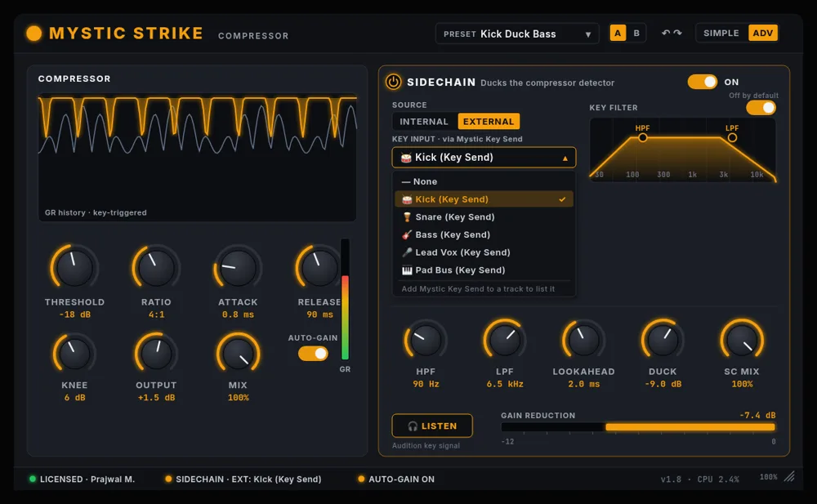The height and width of the screenshot is (504, 817).
Task: Click the undo arrow icon
Action: point(665,33)
